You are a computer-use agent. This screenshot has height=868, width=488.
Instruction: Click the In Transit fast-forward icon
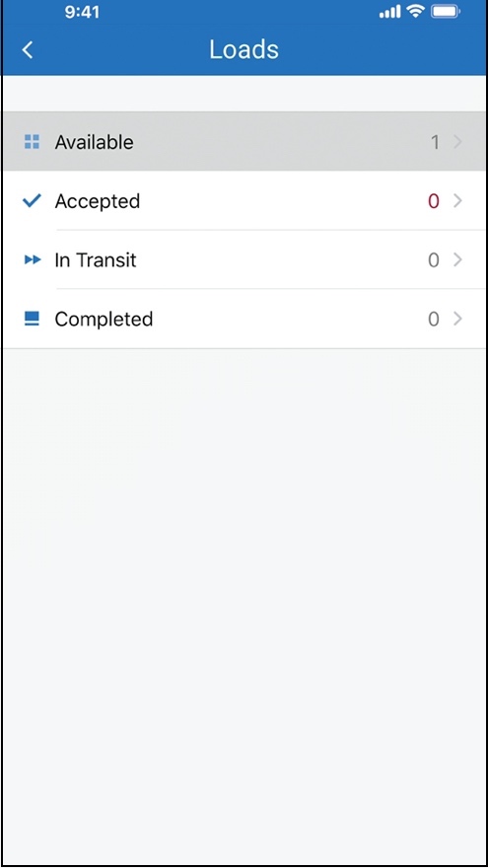click(x=33, y=259)
